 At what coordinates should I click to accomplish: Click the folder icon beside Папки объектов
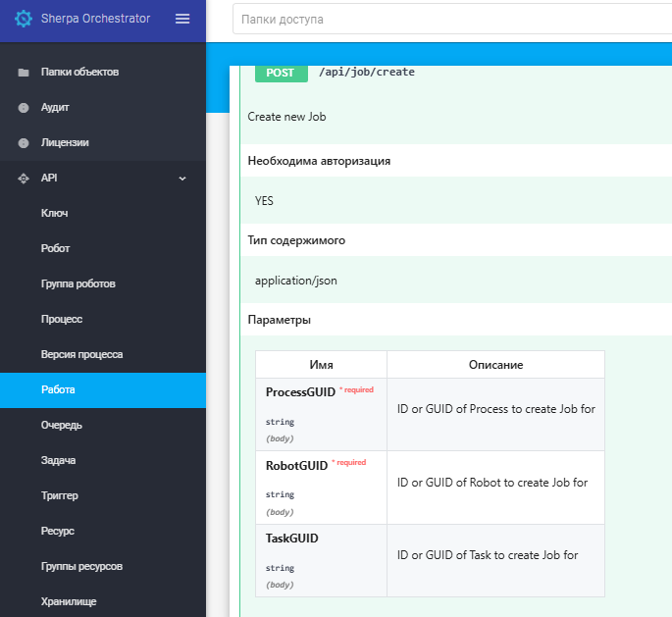tap(24, 73)
